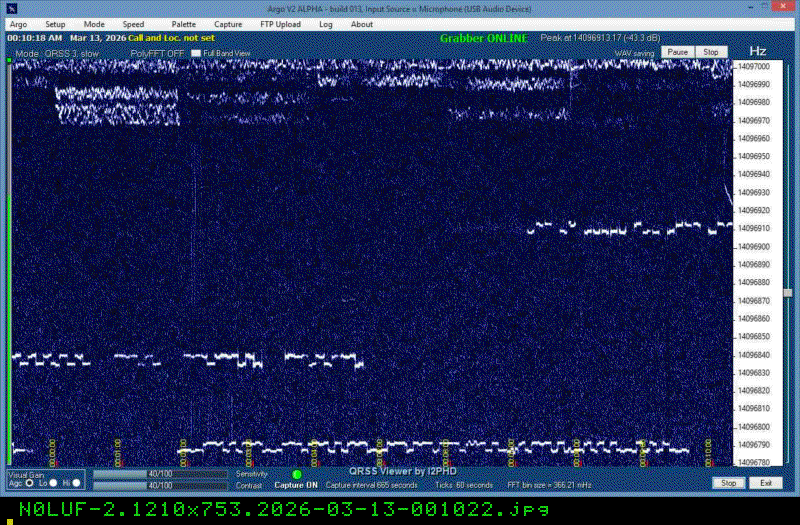The image size is (800, 525).
Task: Open the Capture menu
Action: coord(228,24)
